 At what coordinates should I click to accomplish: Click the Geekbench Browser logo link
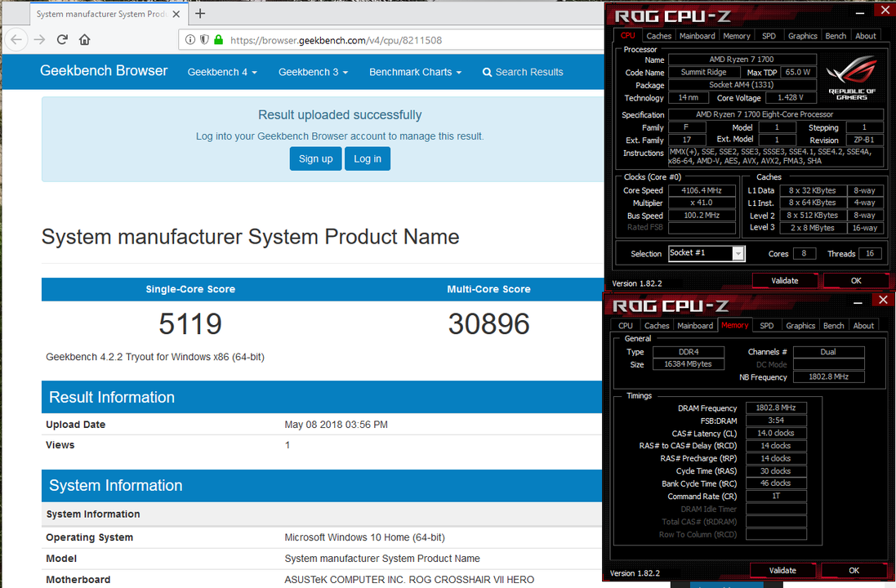[104, 71]
